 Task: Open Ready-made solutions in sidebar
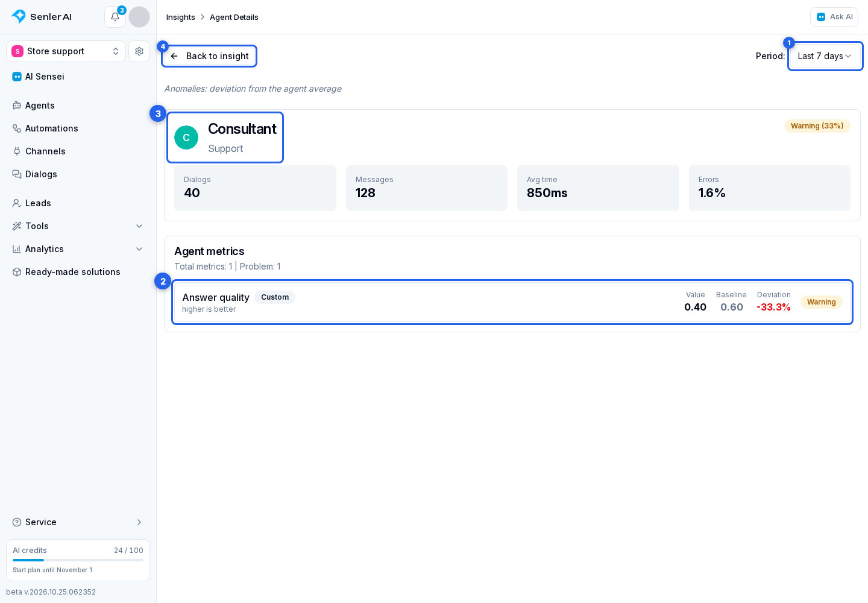[x=78, y=272]
